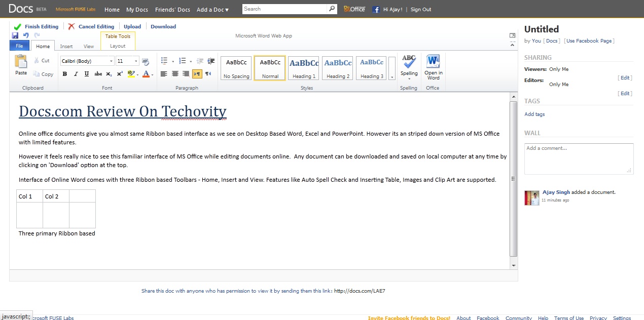Undo the last action

click(26, 35)
